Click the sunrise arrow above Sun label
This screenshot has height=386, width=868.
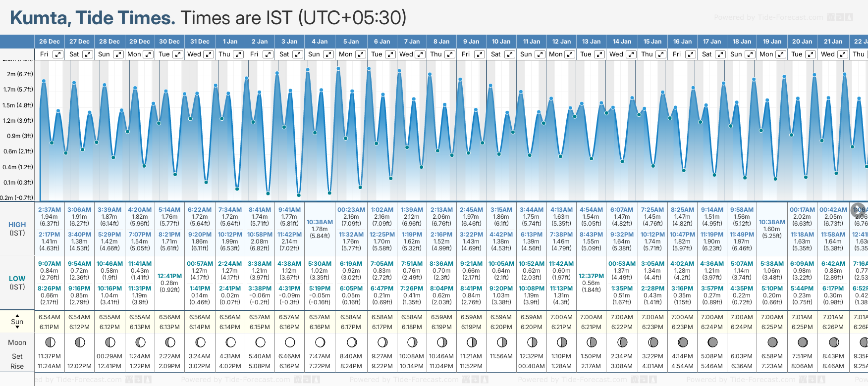click(x=17, y=315)
